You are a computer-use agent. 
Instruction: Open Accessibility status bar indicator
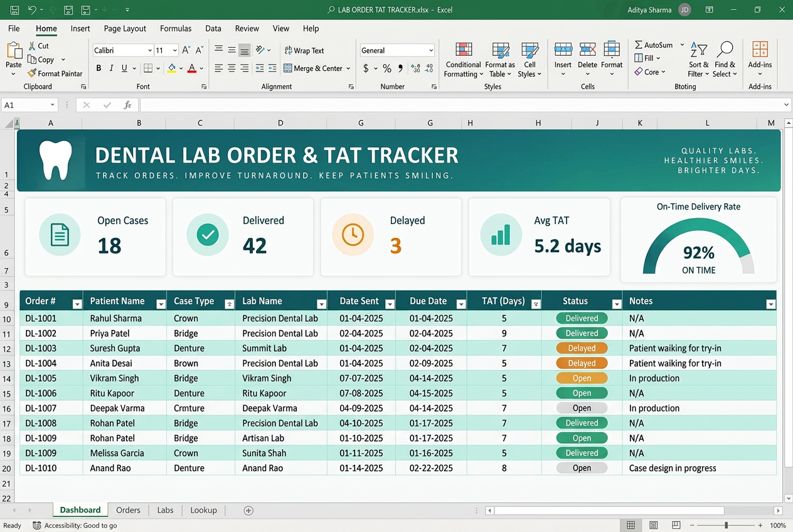click(x=75, y=526)
